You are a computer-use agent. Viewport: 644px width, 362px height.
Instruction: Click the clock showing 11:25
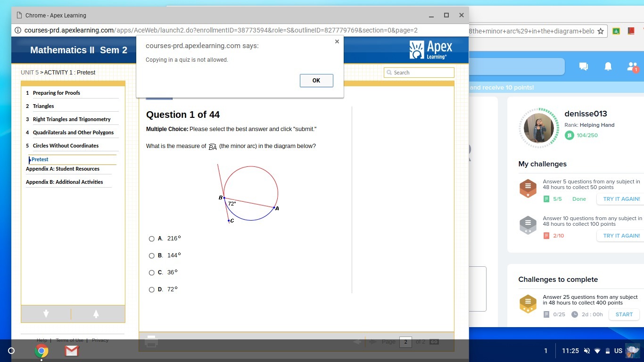(x=570, y=351)
